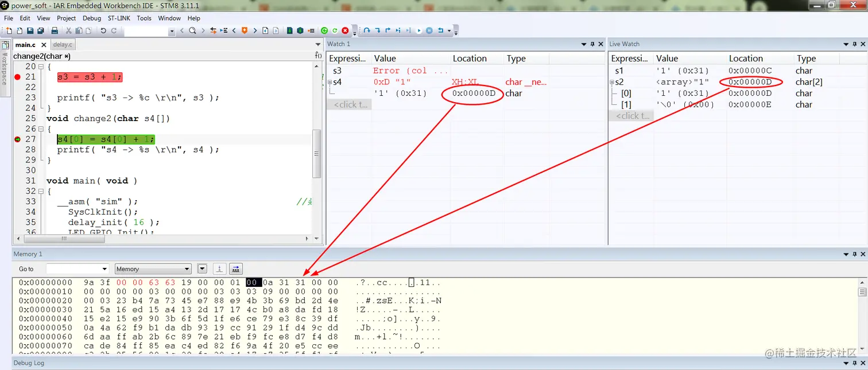
Task: Click the memory zone marker icon beside dropdown button
Action: click(219, 268)
